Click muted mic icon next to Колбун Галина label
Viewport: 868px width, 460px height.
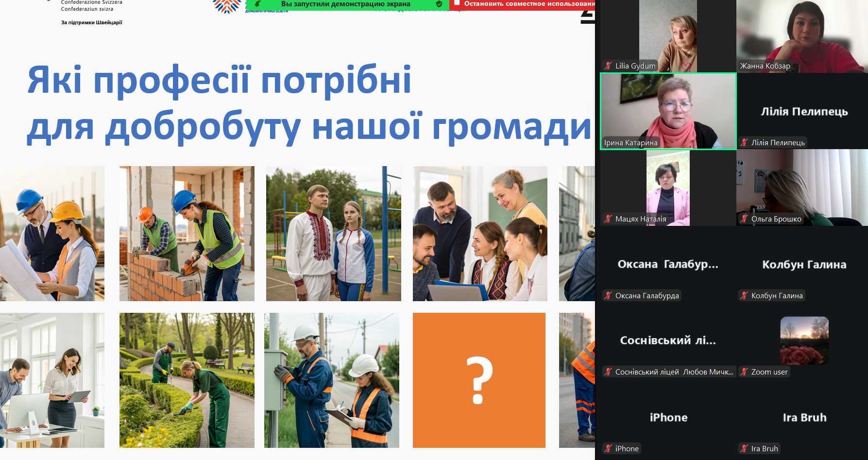[x=744, y=296]
